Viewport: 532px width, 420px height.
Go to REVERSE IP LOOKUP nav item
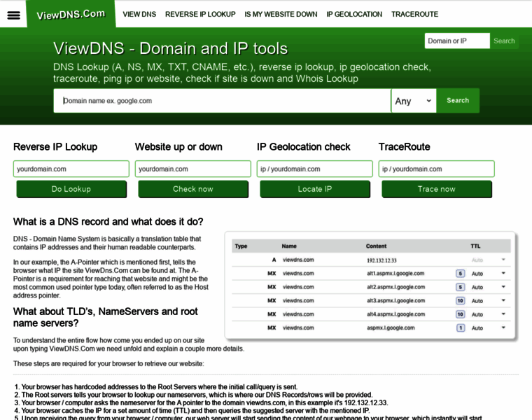200,14
